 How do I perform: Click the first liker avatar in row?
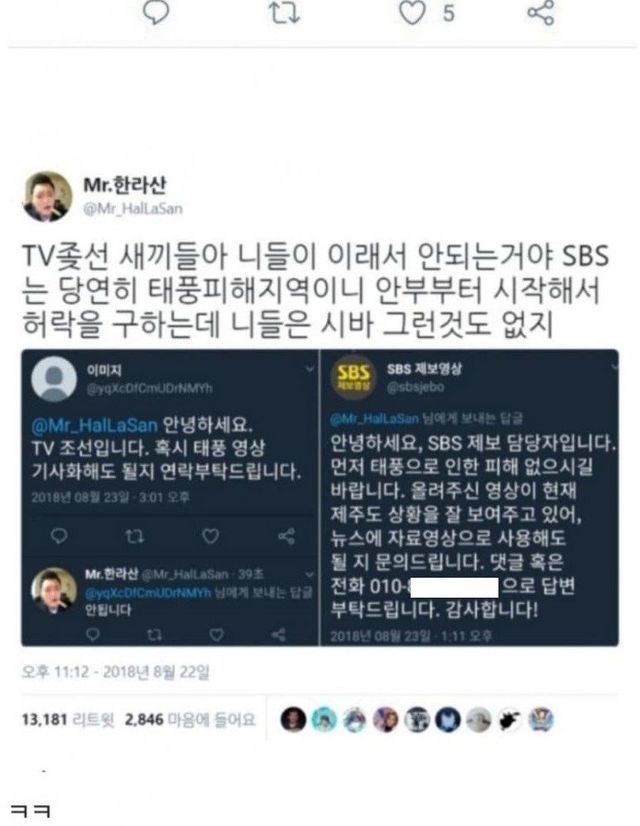coord(293,720)
